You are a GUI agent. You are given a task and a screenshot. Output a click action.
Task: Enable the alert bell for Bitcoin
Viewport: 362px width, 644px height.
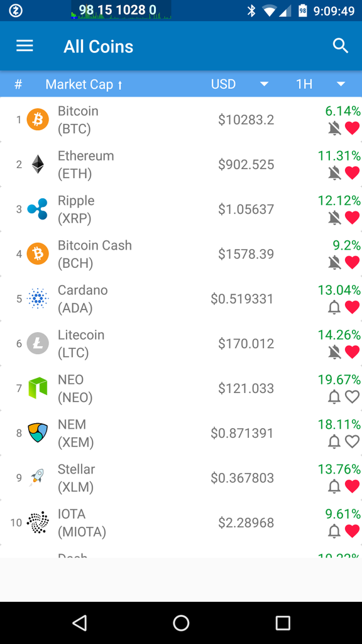[x=334, y=128]
